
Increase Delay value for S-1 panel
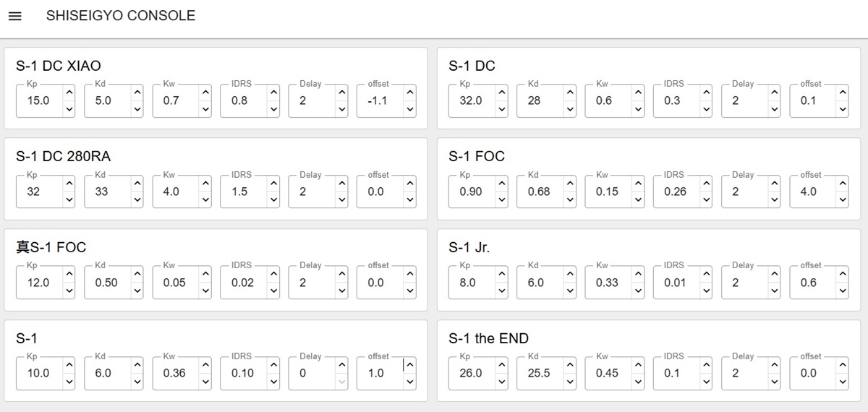[342, 365]
